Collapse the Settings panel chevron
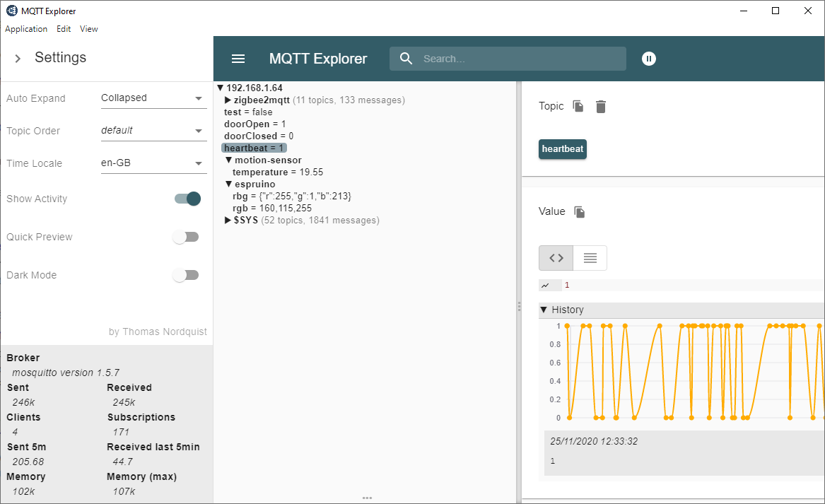 [x=18, y=59]
